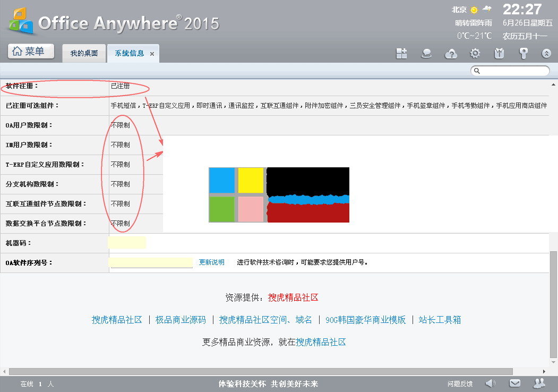Click the 更新说明 link
Viewport: 558px width, 392px height.
(x=212, y=262)
